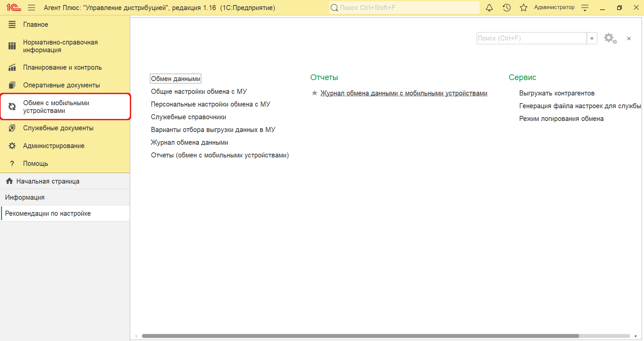Screen dimensions: 644x341
Task: Open notifications bell icon
Action: coord(489,8)
